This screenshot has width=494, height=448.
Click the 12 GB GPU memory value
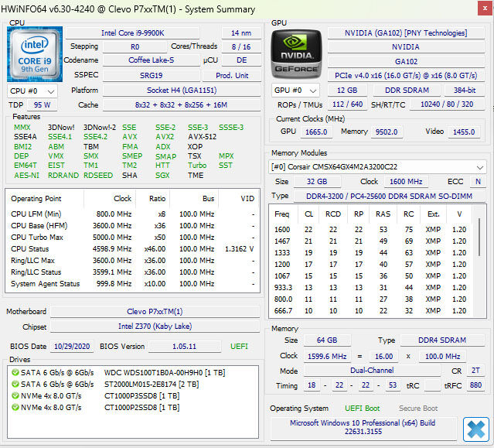[x=347, y=91]
